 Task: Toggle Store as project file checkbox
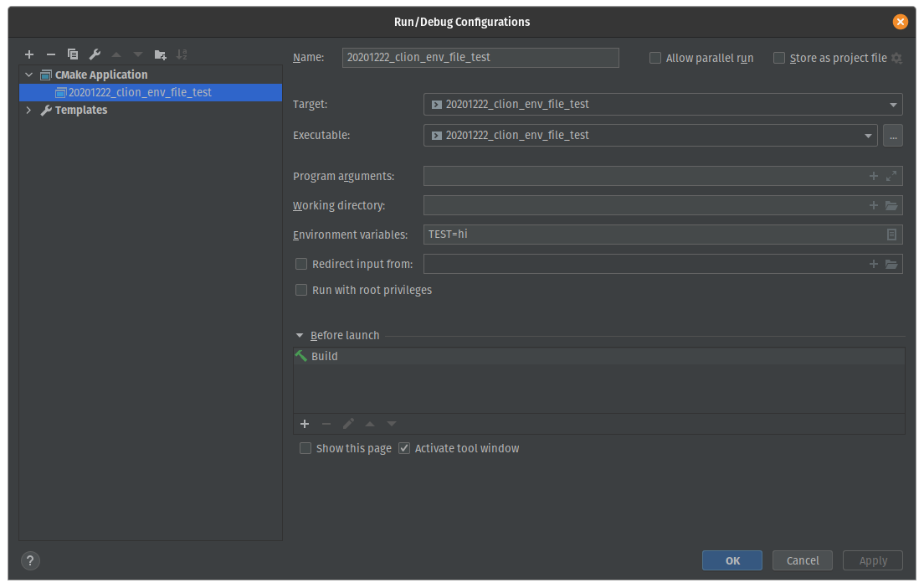click(779, 58)
